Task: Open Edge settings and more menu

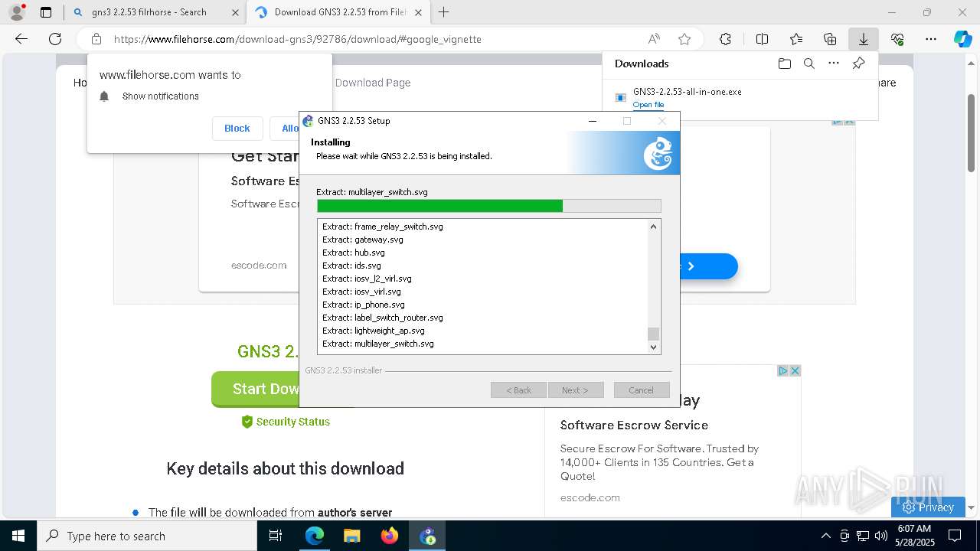Action: 931,39
